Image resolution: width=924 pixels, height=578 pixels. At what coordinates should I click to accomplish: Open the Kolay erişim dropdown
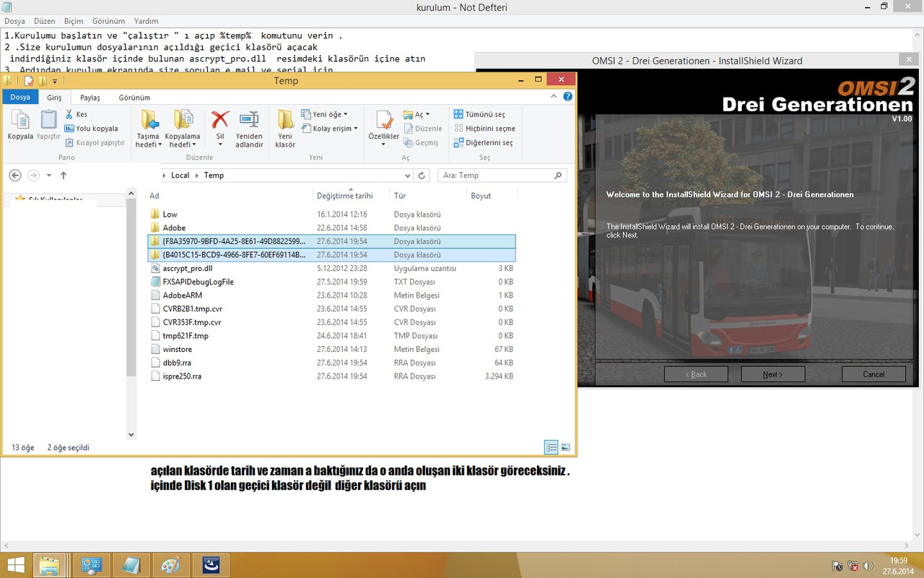coord(328,129)
